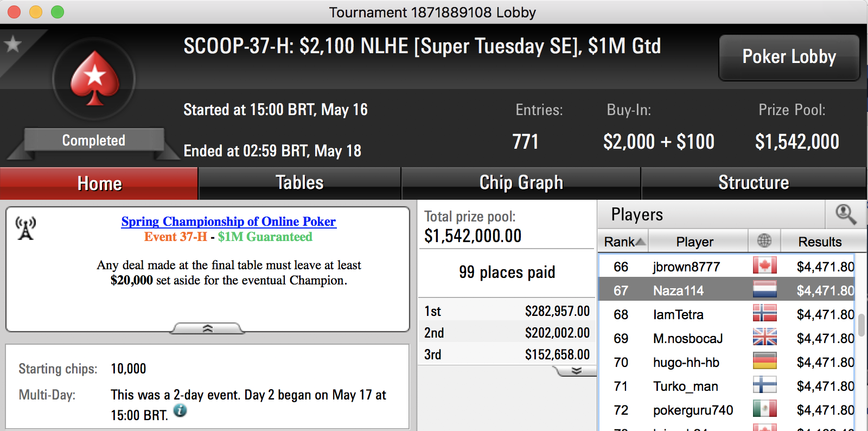The image size is (868, 431).
Task: Click the favorite star icon
Action: tap(12, 44)
